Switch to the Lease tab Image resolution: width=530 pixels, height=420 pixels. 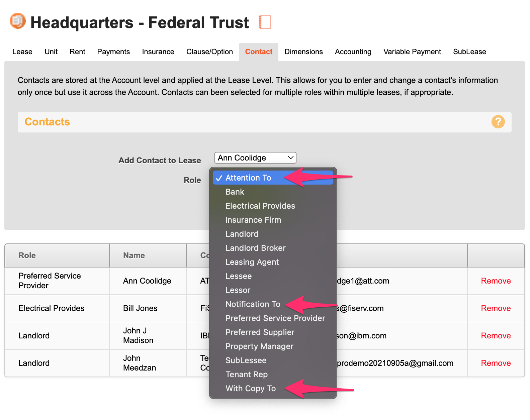click(22, 52)
